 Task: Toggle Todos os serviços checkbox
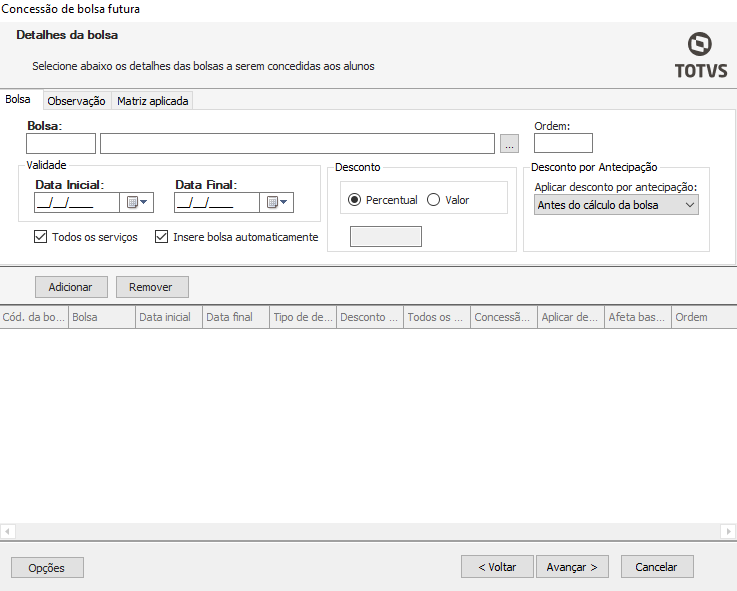pos(41,237)
